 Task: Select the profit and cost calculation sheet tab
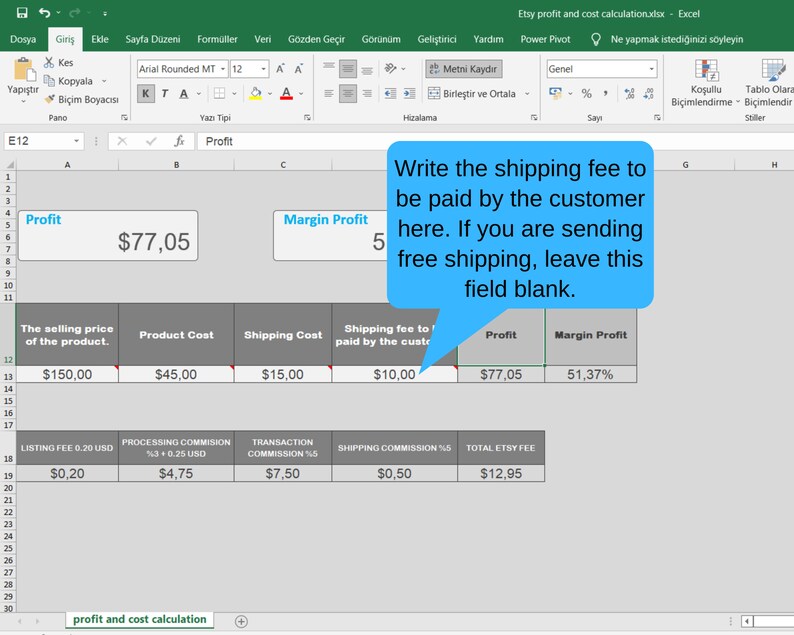(x=140, y=619)
